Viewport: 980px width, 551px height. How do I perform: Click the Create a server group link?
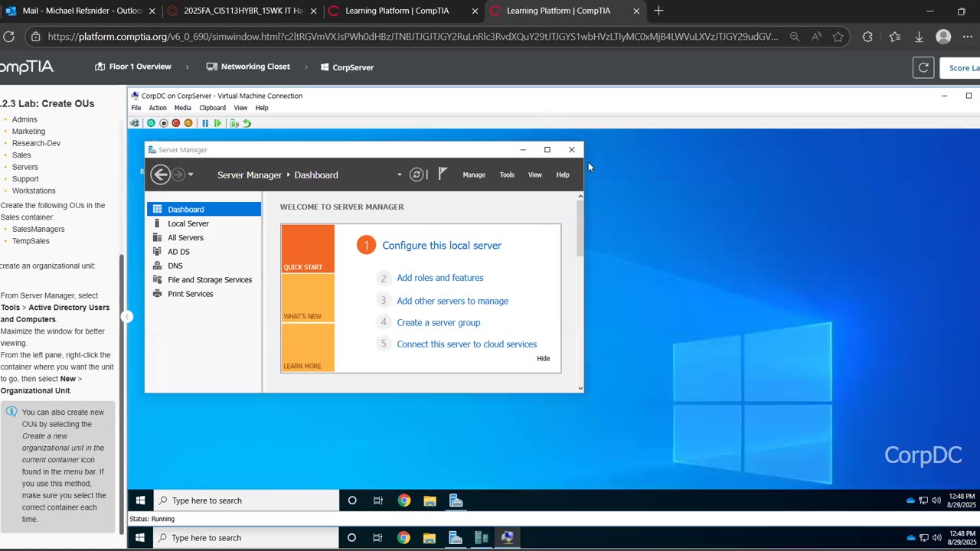tap(439, 323)
